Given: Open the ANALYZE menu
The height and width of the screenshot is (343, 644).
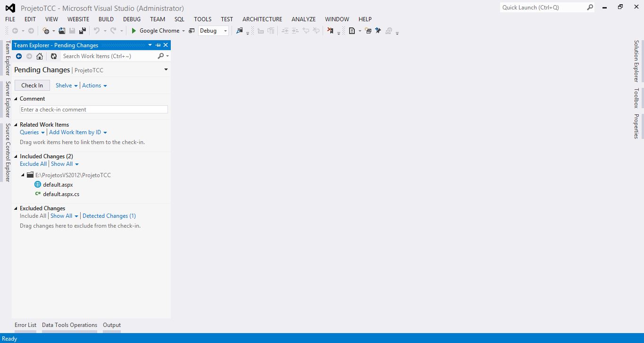Looking at the screenshot, I should click(x=303, y=19).
